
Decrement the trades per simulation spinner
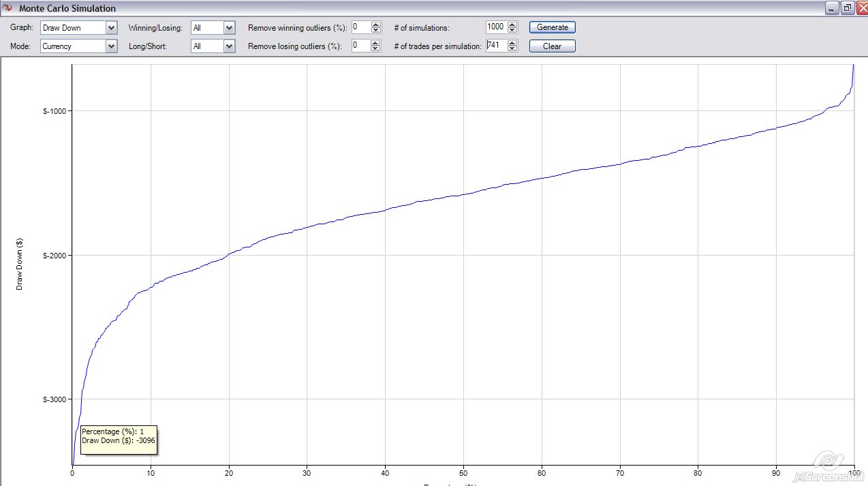(512, 49)
